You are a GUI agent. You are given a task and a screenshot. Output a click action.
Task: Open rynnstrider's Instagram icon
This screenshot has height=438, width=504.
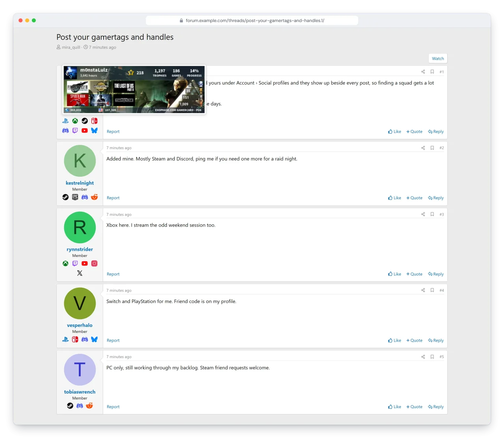[x=94, y=264]
